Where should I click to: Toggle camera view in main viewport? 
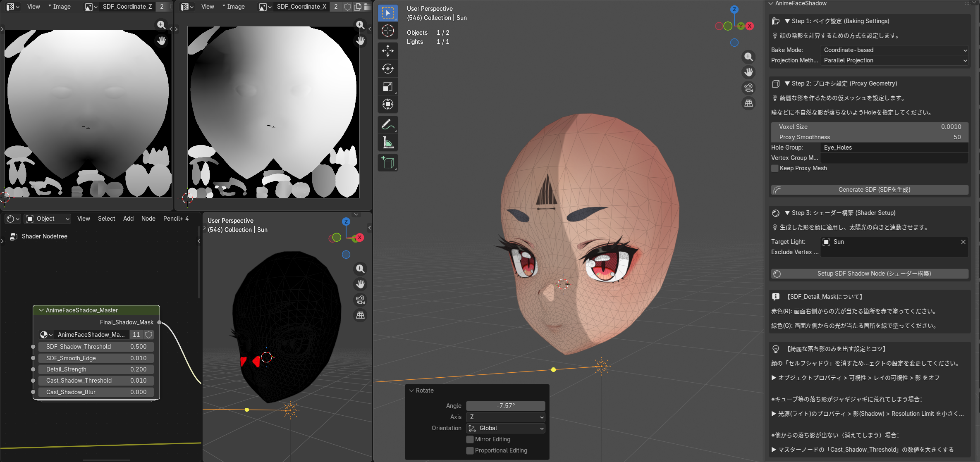748,88
